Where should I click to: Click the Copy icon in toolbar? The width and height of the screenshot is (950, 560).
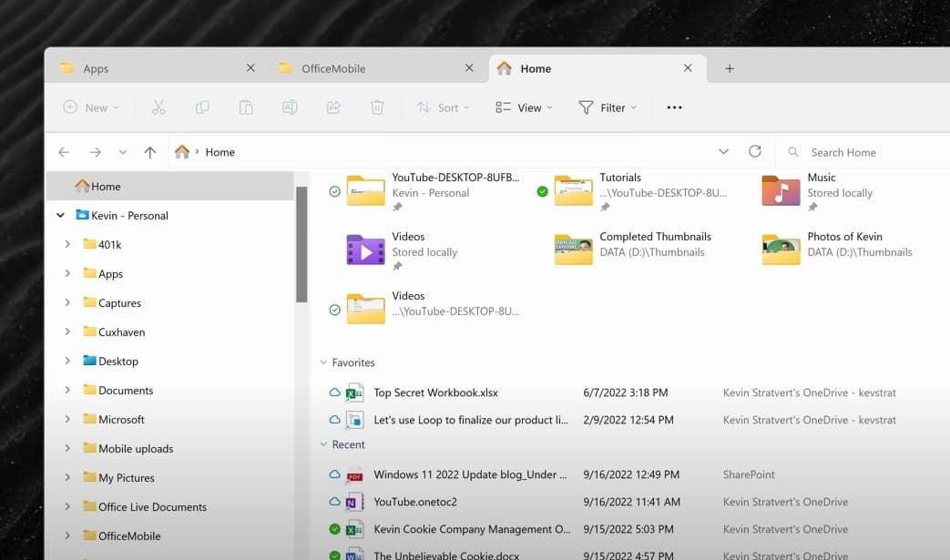202,107
